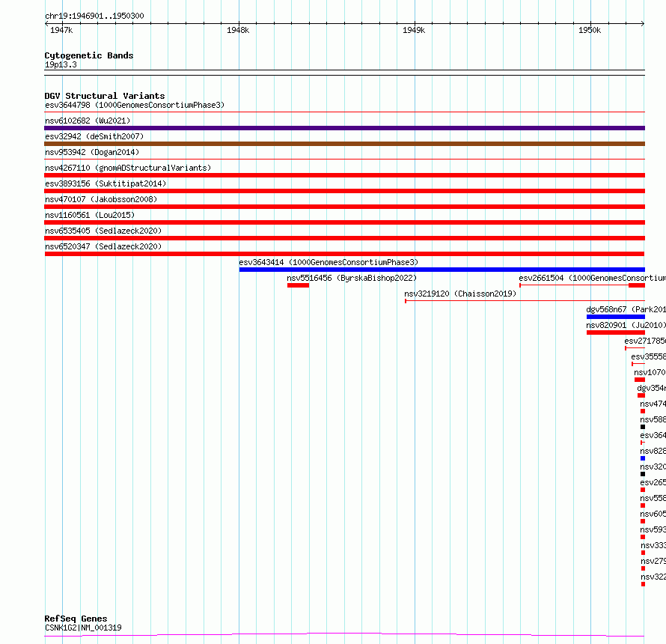Screen dimensions: 666x644
Task: Select the red square under the nsv322 label
Action: click(643, 584)
